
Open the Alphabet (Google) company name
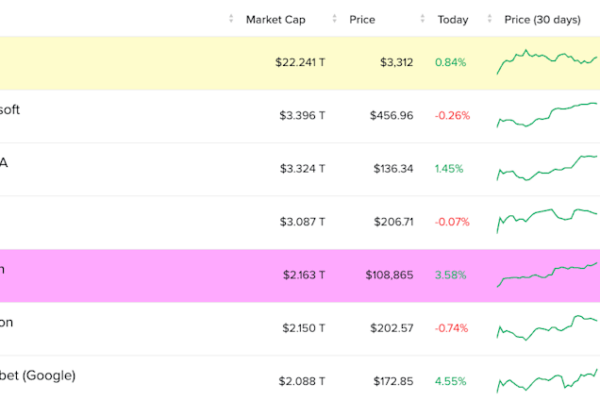tap(38, 376)
